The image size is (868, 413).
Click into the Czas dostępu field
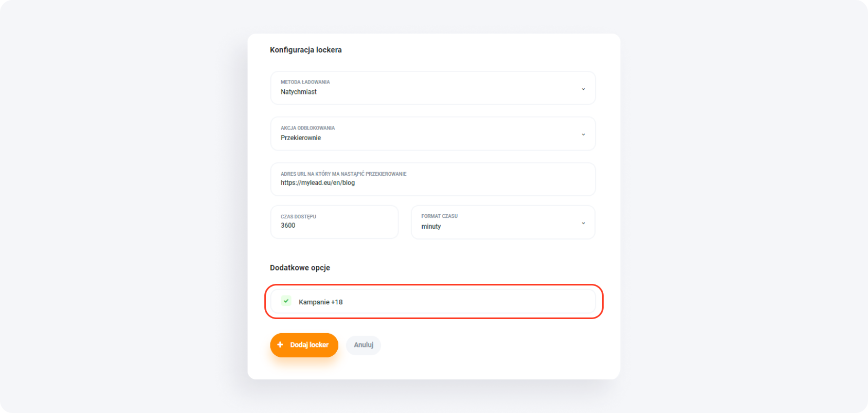tap(334, 226)
